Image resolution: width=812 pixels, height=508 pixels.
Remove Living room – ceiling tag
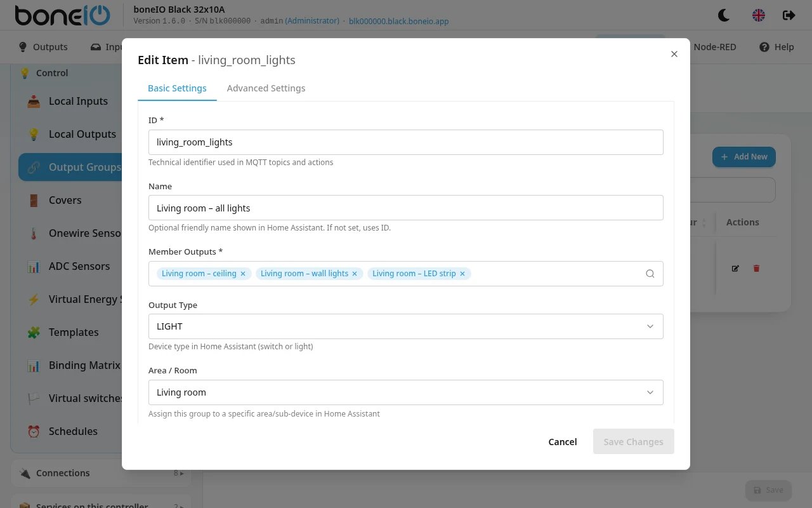click(243, 274)
